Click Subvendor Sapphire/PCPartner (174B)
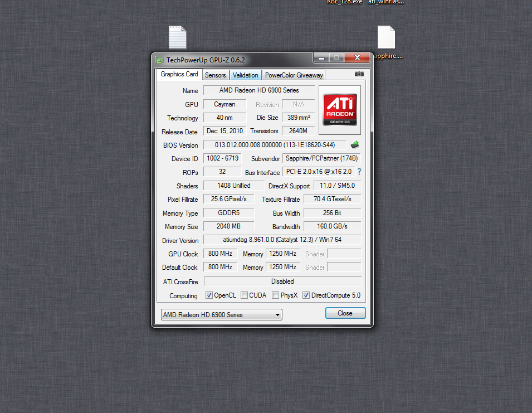532x413 pixels. coord(321,158)
